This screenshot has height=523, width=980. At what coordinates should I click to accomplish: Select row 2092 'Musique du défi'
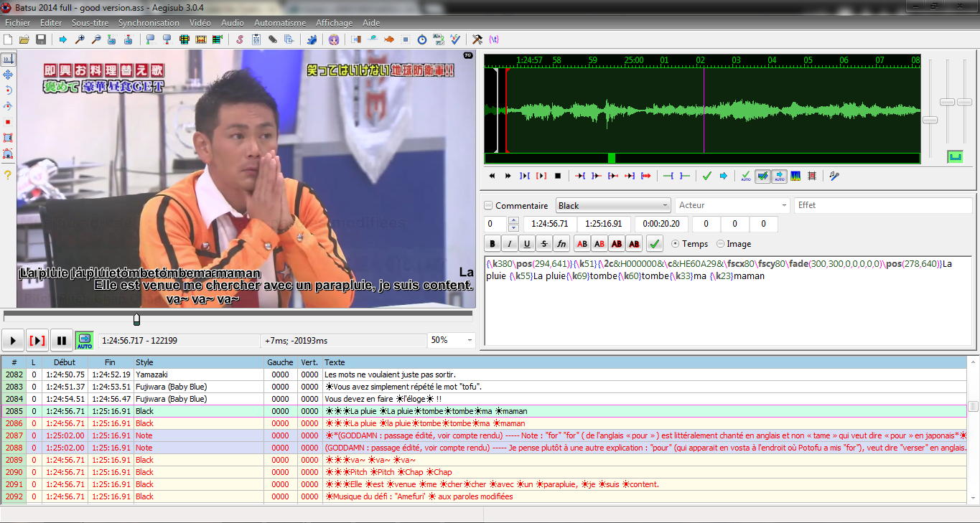[484, 496]
